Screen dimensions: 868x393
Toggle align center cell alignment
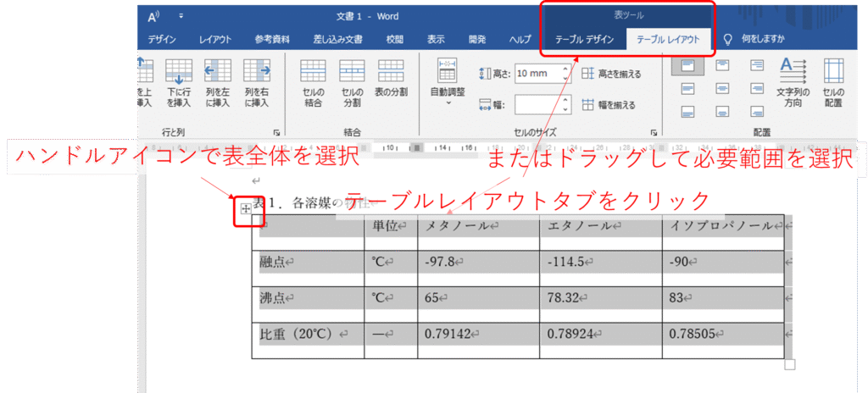[722, 88]
